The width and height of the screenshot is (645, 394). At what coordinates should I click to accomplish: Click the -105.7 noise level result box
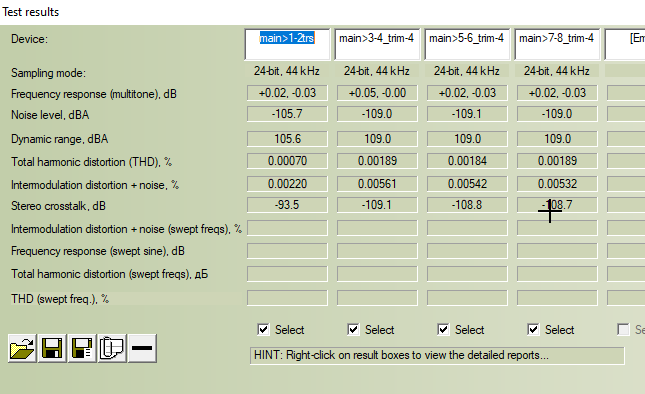(287, 114)
